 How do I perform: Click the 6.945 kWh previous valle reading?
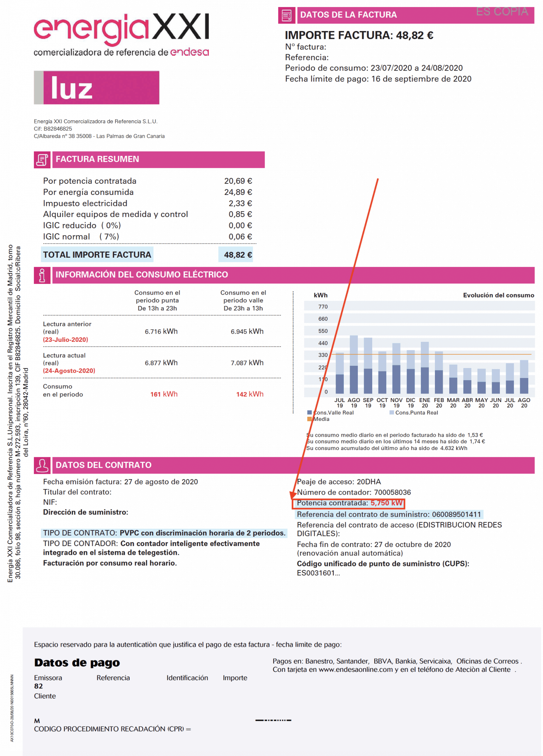click(x=247, y=331)
